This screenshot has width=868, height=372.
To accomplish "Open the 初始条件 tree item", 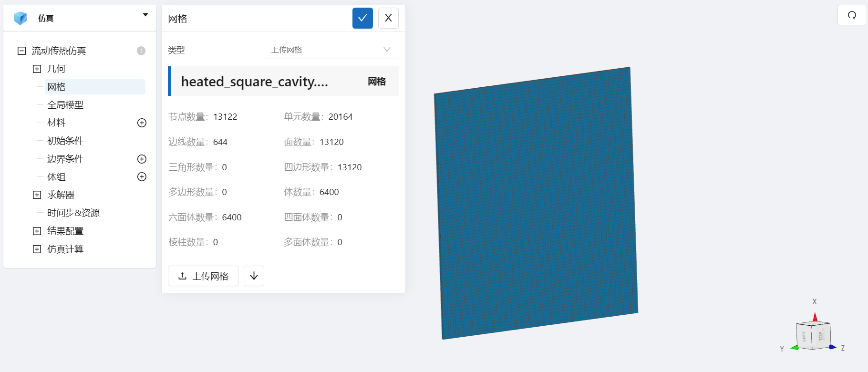I will 65,141.
